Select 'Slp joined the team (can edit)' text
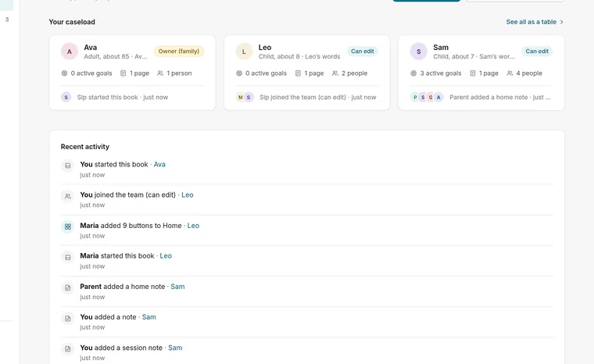 click(x=302, y=98)
